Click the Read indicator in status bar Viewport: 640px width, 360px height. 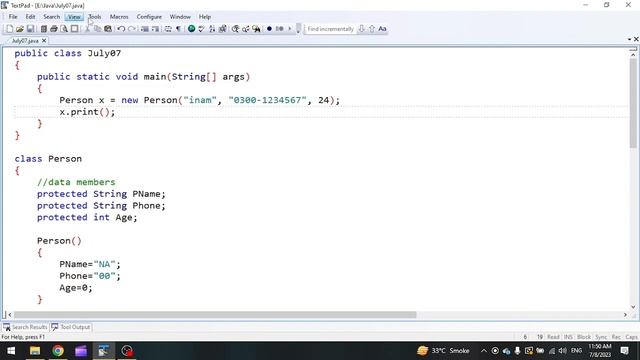click(x=553, y=337)
